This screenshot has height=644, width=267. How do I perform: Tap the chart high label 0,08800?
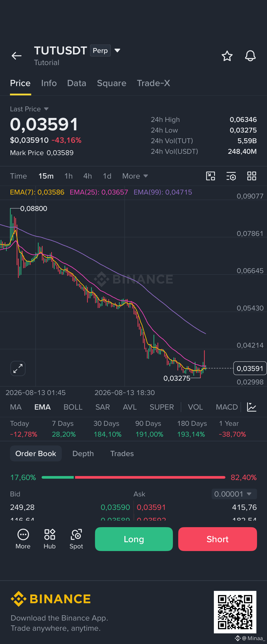(x=33, y=208)
